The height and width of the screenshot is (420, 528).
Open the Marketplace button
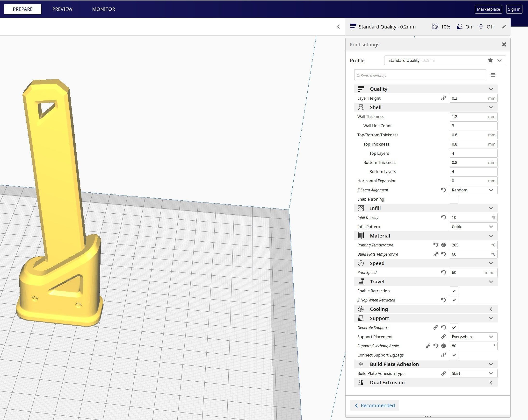coord(488,9)
